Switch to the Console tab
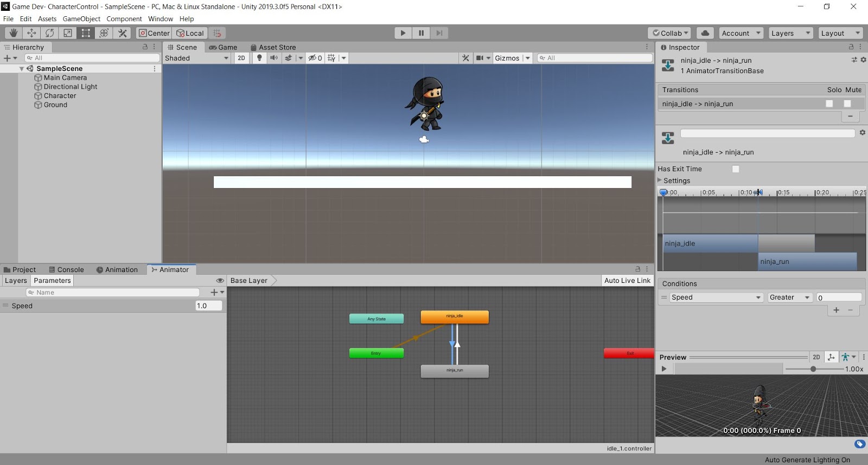 pos(66,269)
